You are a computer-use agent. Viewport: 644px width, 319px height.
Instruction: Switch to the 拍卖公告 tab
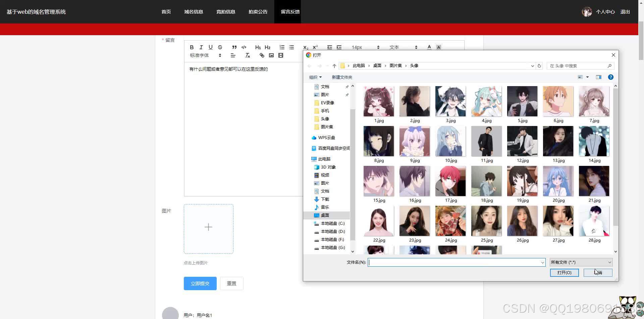[x=258, y=11]
